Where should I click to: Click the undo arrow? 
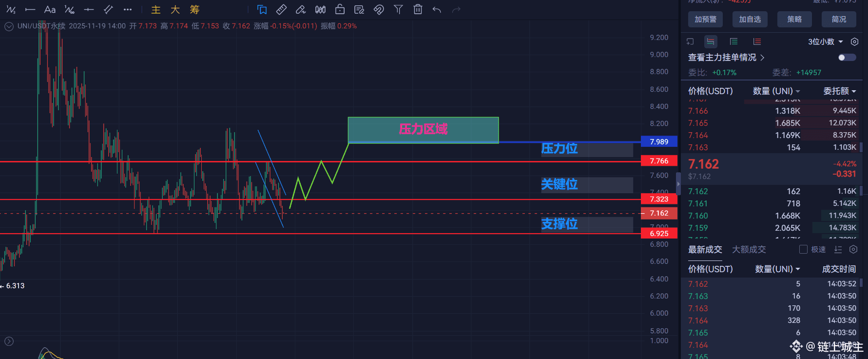click(437, 10)
